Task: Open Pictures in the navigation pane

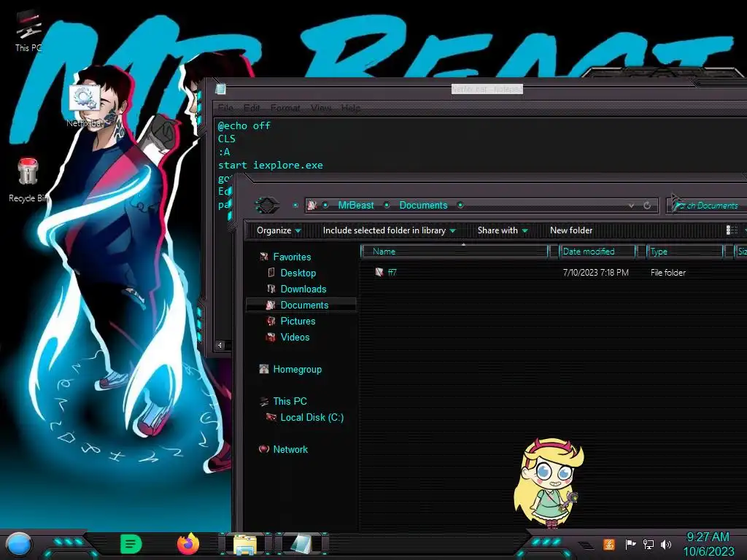Action: [x=298, y=322]
